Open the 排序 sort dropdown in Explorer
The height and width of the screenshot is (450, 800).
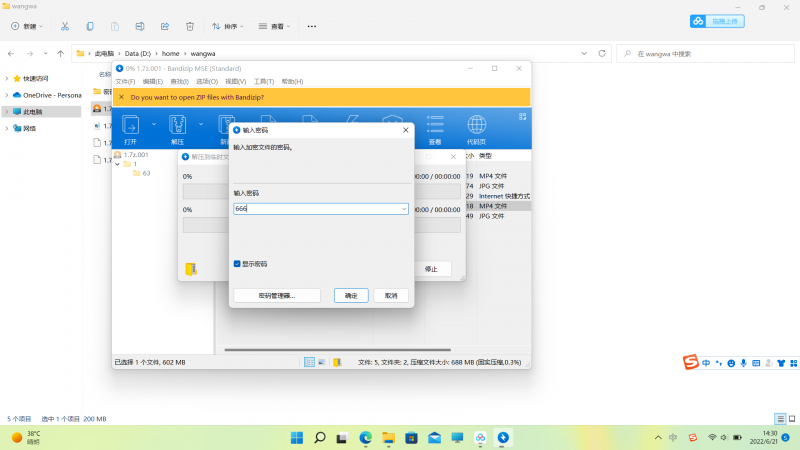coord(231,25)
